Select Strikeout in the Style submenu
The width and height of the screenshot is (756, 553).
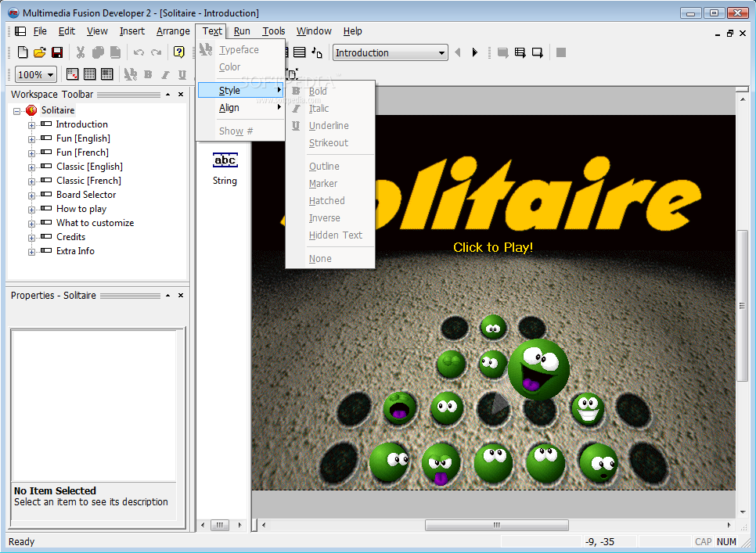(x=330, y=143)
